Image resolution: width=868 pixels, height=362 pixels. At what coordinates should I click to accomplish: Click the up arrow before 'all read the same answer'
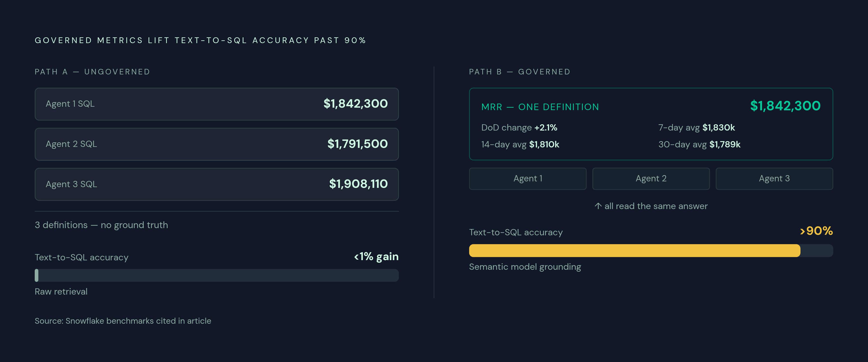pyautogui.click(x=598, y=206)
